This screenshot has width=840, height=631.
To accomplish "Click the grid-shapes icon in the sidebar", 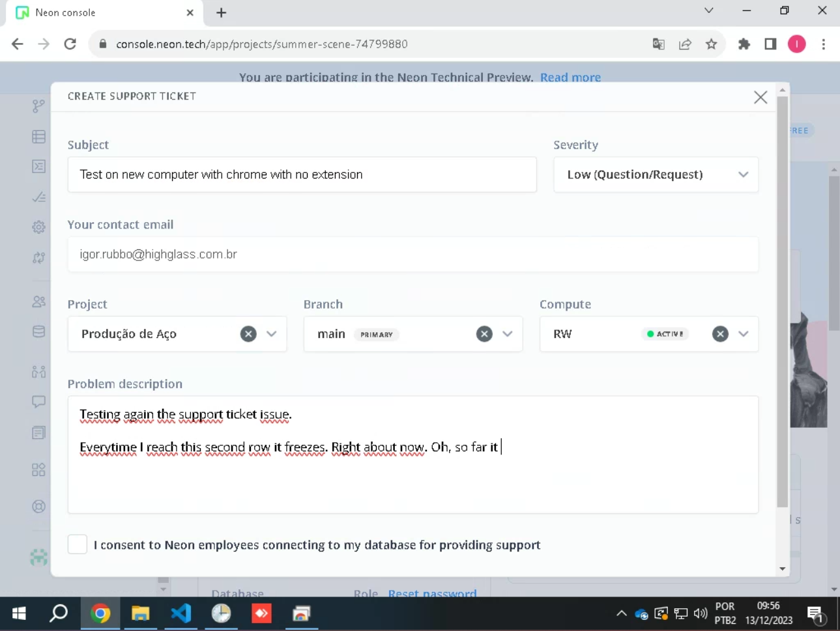I will 39,470.
